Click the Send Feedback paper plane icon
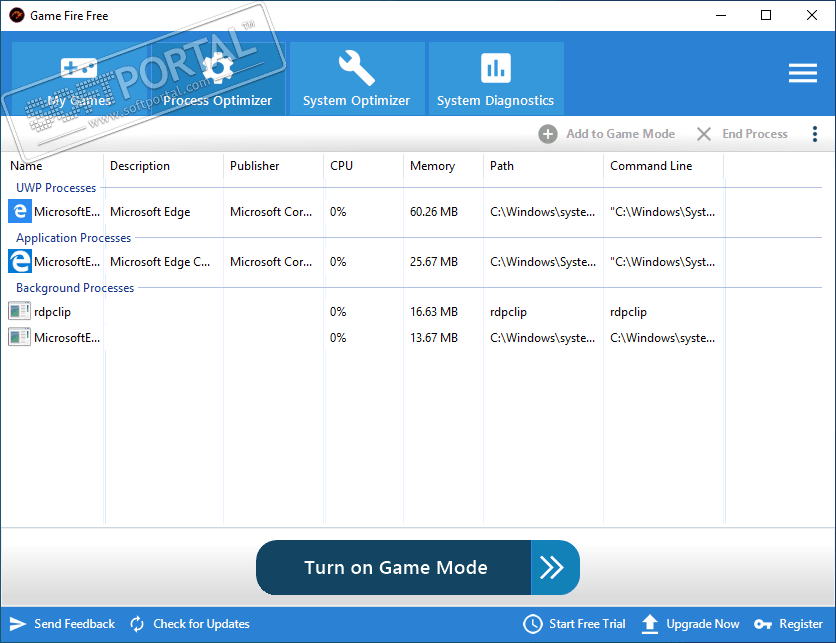This screenshot has width=836, height=643. (18, 624)
